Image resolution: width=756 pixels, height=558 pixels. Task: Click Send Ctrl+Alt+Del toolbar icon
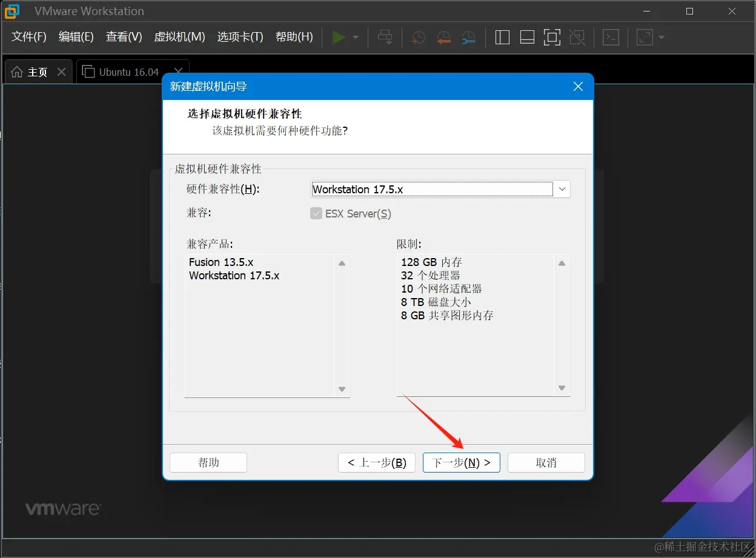coord(385,37)
